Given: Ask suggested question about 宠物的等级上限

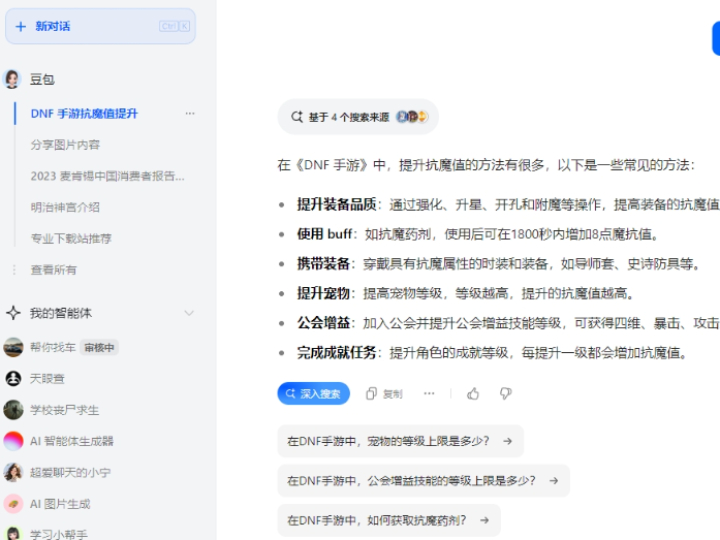Looking at the screenshot, I should [x=401, y=441].
